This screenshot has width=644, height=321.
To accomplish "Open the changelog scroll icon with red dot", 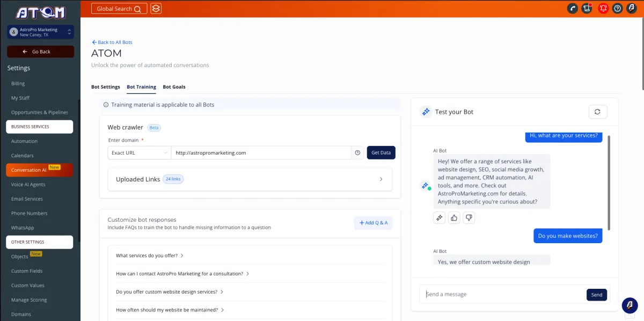I will tap(587, 9).
